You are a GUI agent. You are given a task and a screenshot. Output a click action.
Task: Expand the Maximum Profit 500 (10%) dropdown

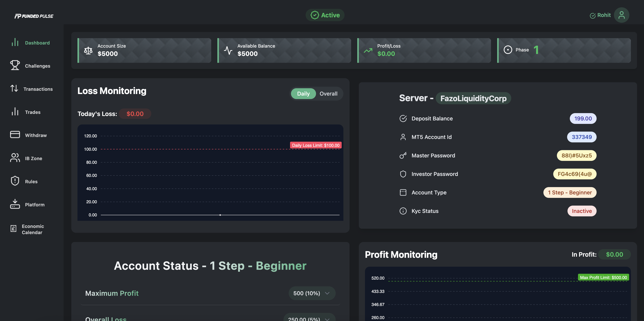(x=312, y=293)
